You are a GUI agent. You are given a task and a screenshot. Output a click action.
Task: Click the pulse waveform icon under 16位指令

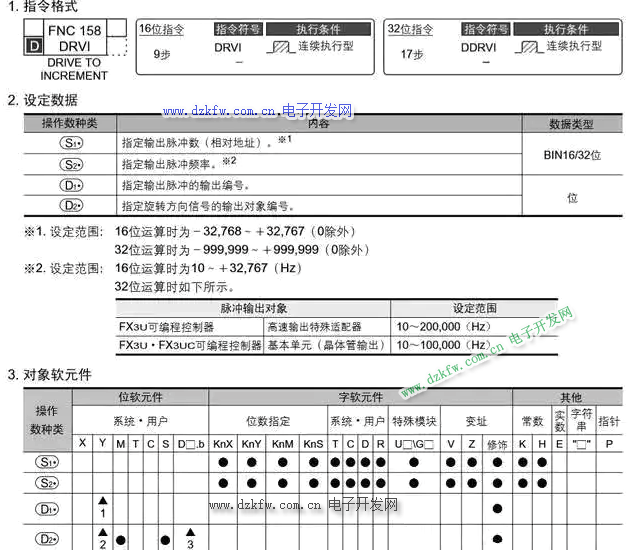click(278, 47)
